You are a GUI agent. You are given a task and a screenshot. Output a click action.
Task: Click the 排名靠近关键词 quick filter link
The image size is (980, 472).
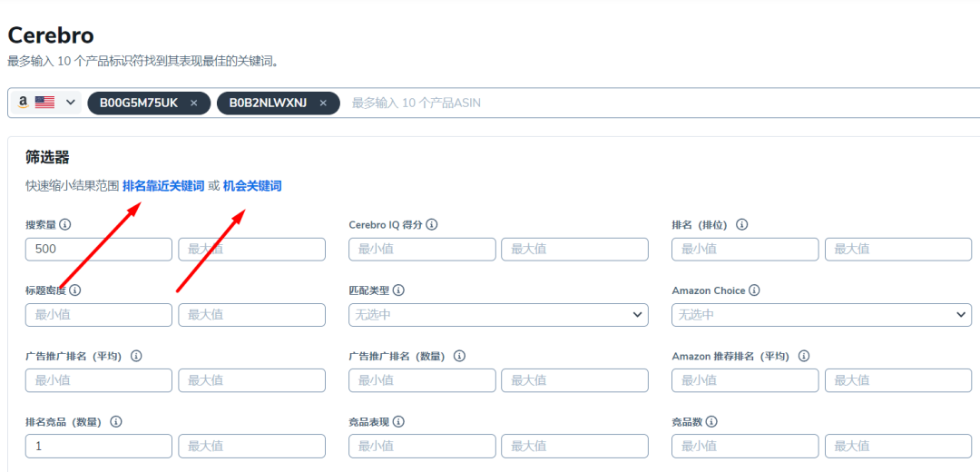[163, 186]
